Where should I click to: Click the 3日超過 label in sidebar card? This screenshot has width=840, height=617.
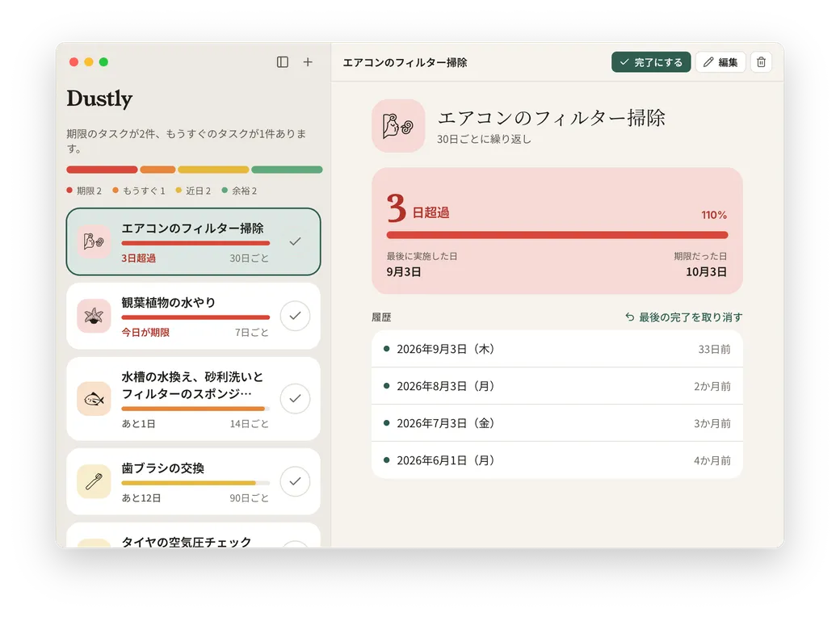(x=138, y=258)
